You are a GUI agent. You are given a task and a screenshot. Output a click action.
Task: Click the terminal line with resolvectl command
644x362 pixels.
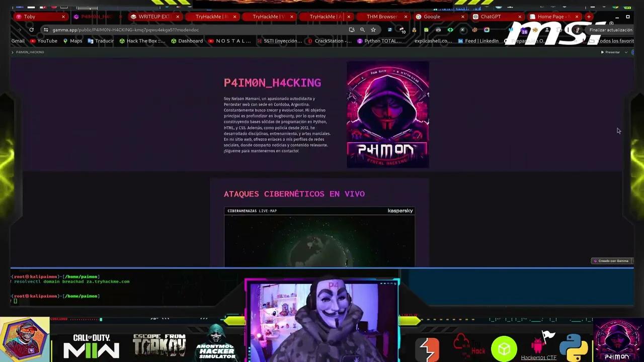[71, 282]
